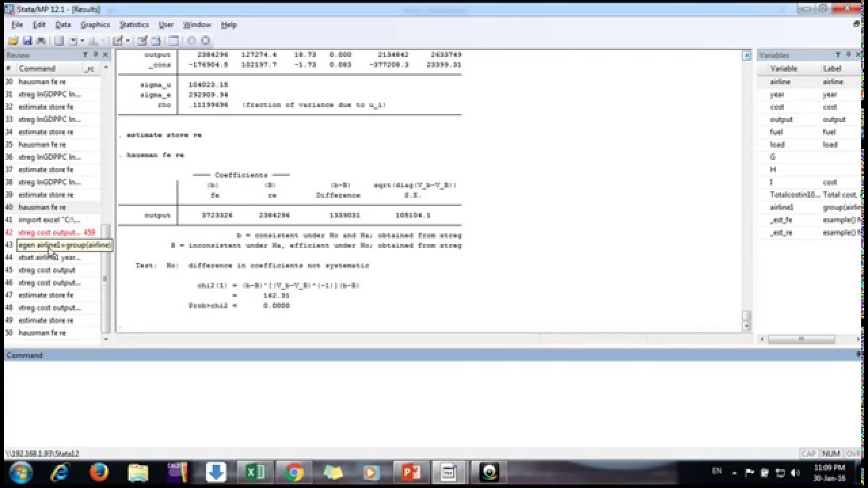Pin the Review panel with auto-hide icon

point(96,55)
